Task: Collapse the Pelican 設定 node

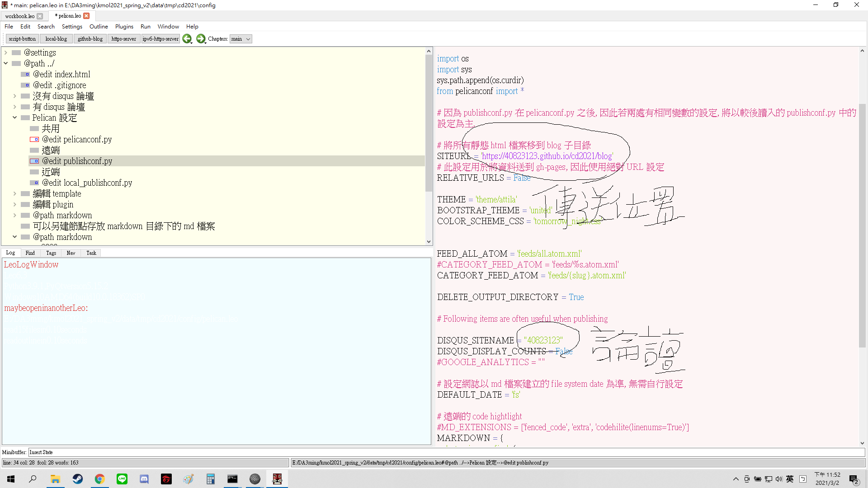Action: pyautogui.click(x=14, y=118)
